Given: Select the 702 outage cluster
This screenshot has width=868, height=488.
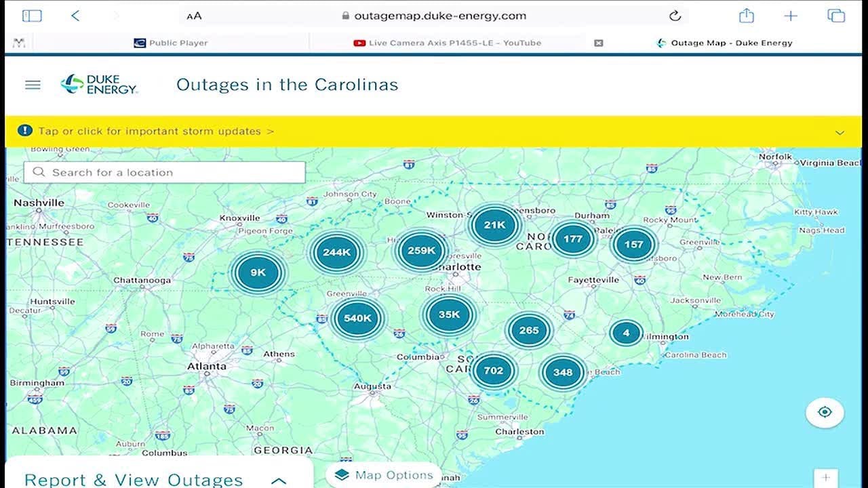Looking at the screenshot, I should (493, 370).
